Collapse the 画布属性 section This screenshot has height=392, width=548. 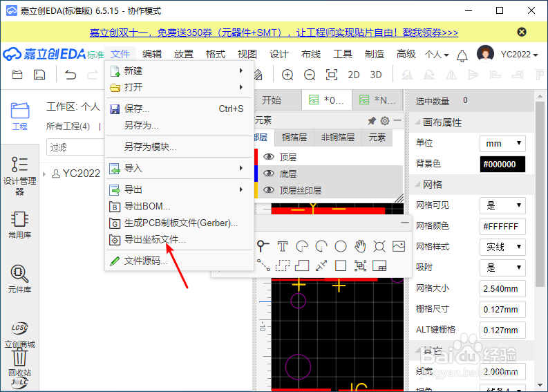417,122
